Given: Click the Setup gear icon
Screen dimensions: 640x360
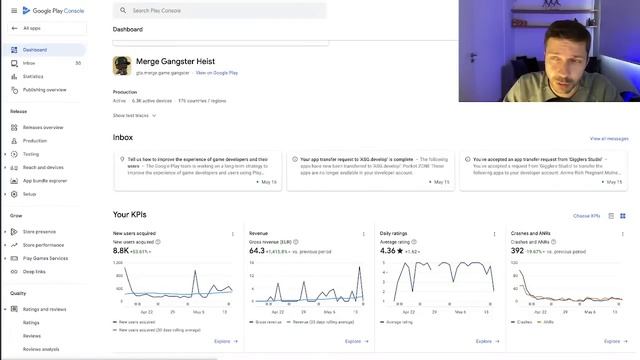Looking at the screenshot, I should (14, 194).
